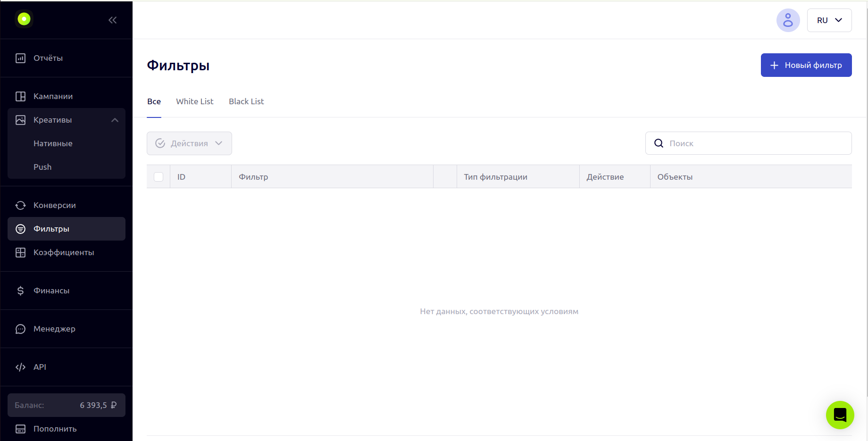Click the magnifier icon in search box
Viewport: 868px width, 441px height.
pyautogui.click(x=659, y=143)
